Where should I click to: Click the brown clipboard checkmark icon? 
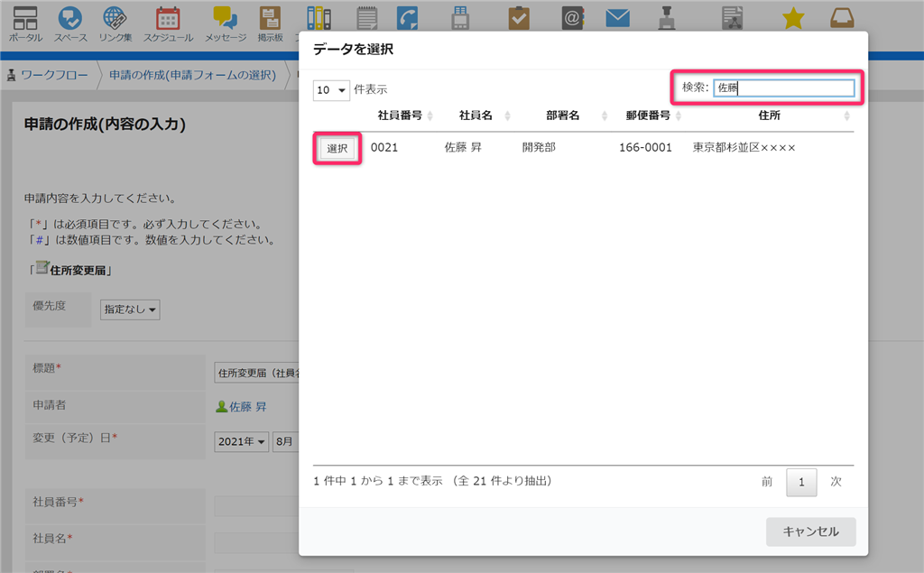click(x=519, y=18)
